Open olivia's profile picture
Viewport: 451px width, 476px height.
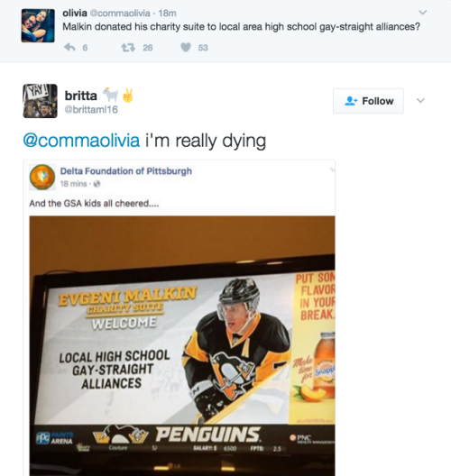(38, 25)
